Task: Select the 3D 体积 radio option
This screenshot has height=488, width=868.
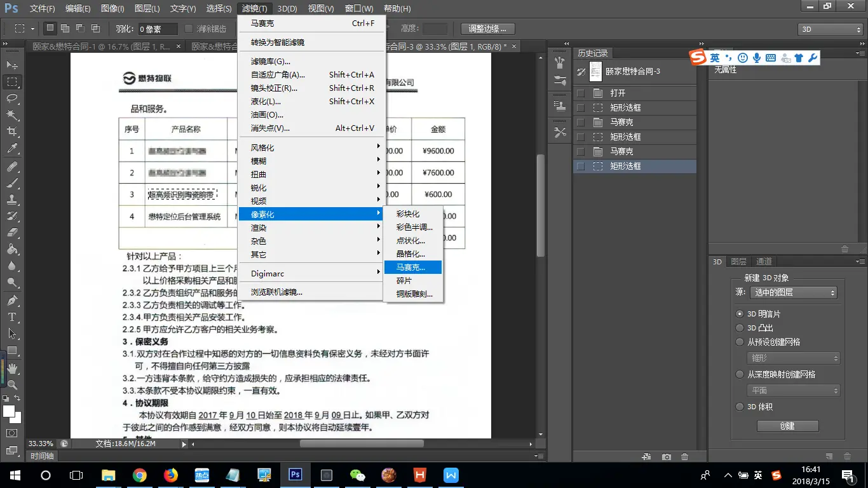Action: 739,407
